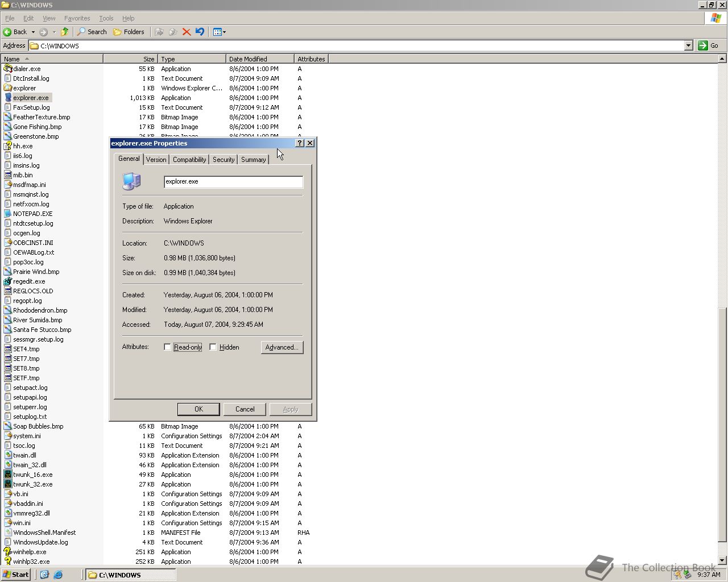Open the Help menu
The width and height of the screenshot is (728, 582).
tap(129, 18)
